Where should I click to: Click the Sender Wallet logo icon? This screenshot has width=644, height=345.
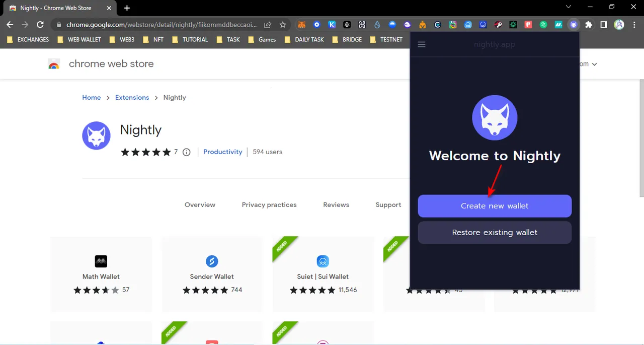pyautogui.click(x=212, y=261)
